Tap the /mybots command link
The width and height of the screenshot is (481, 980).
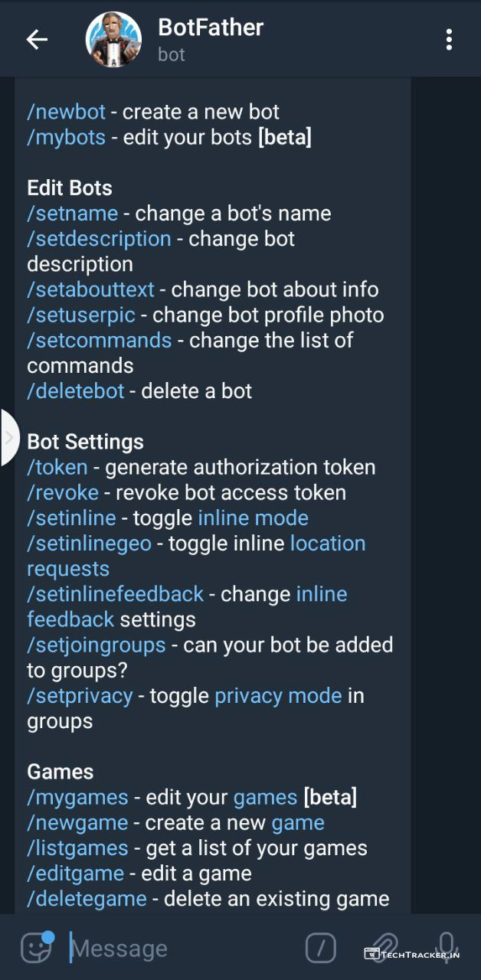click(x=66, y=138)
